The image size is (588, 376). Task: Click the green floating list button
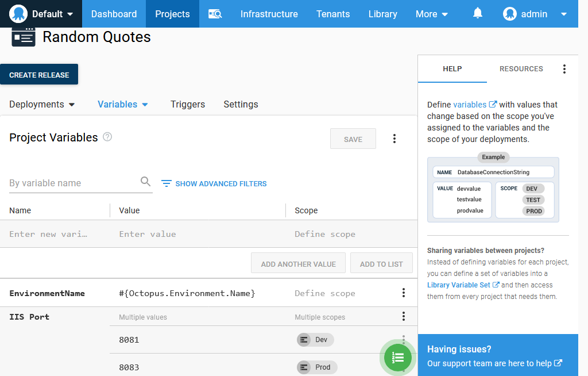point(398,357)
